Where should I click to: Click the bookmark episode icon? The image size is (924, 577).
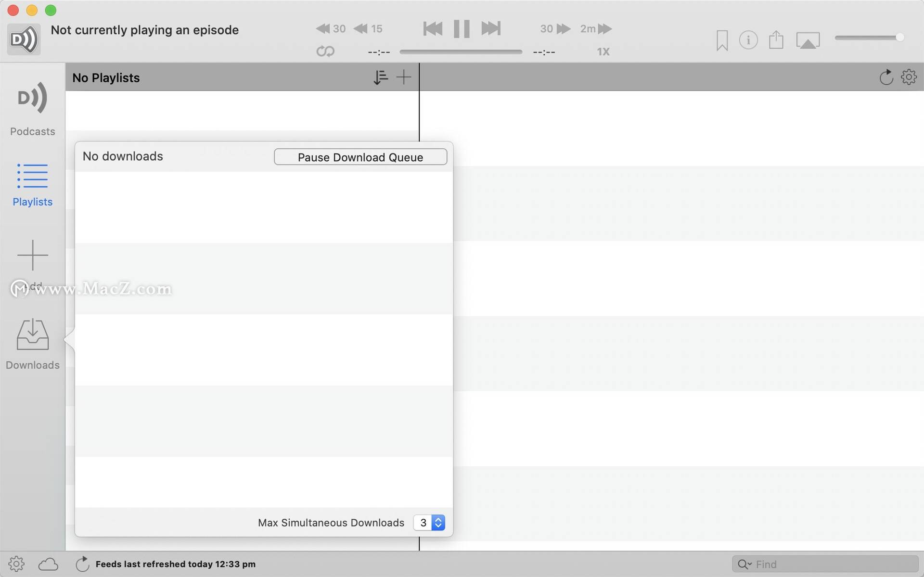click(x=721, y=39)
